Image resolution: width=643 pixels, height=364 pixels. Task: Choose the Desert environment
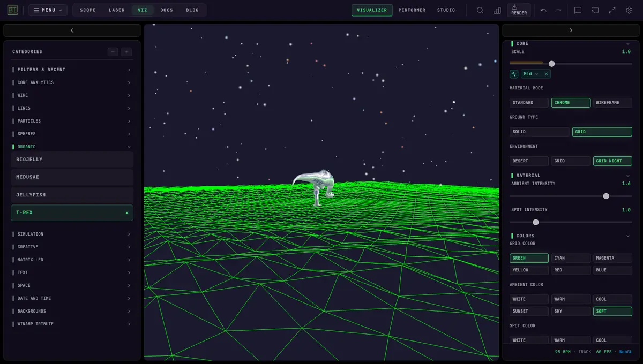coord(529,161)
